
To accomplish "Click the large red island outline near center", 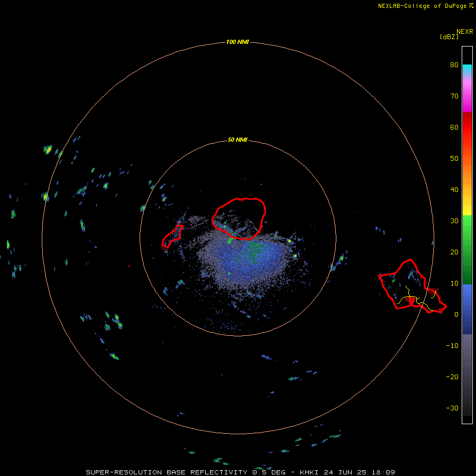I will tap(239, 219).
